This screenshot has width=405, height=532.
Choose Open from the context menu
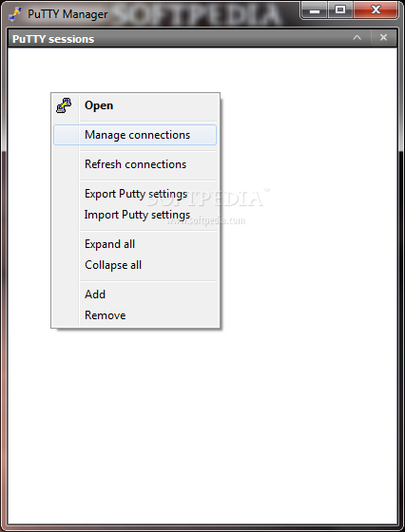[x=135, y=105]
